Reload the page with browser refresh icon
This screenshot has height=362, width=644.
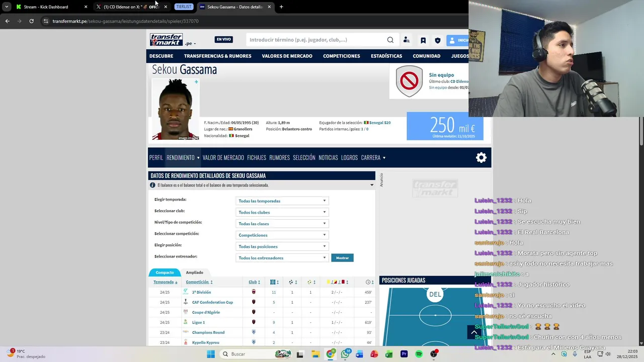click(x=31, y=21)
